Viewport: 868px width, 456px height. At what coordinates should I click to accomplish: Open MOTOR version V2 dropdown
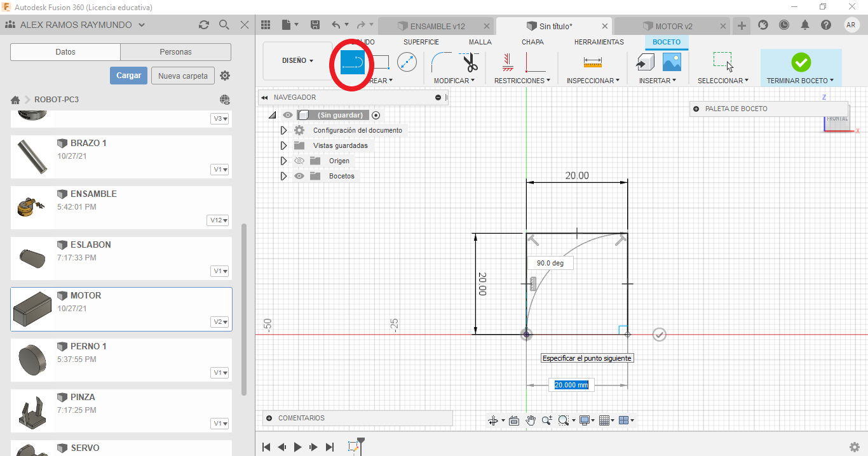click(220, 322)
